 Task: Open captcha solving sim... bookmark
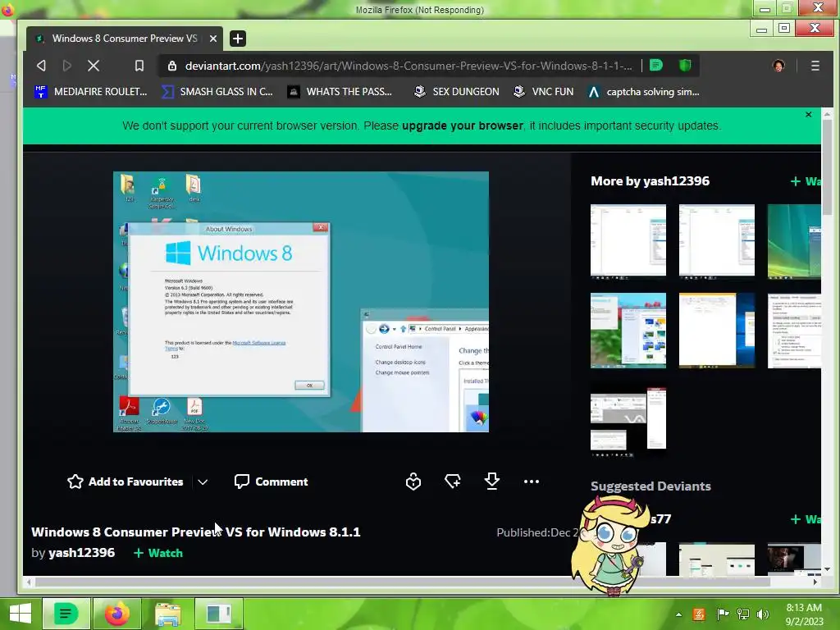click(x=643, y=92)
